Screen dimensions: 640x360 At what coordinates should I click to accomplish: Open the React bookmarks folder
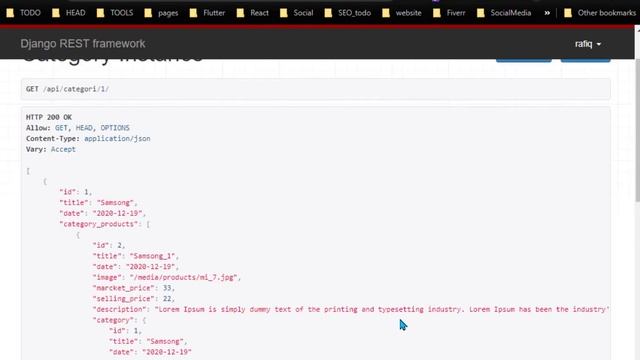tap(253, 13)
